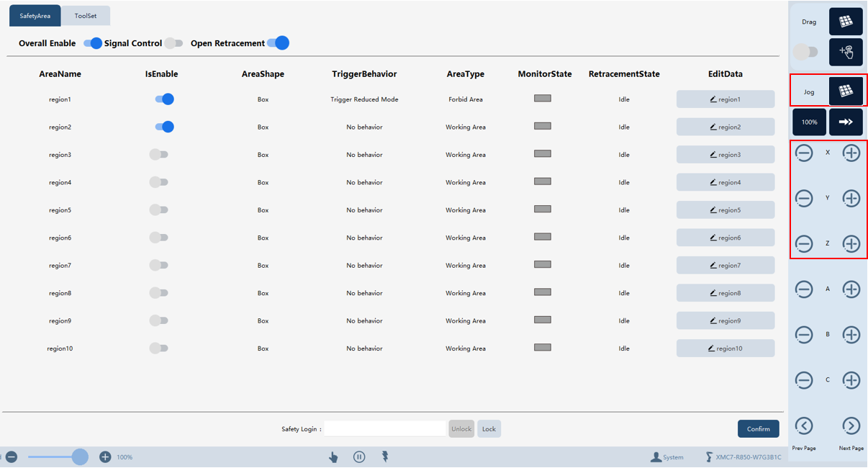Go to Prev Page arrow
Screen dimensions: 868x468
tap(804, 426)
